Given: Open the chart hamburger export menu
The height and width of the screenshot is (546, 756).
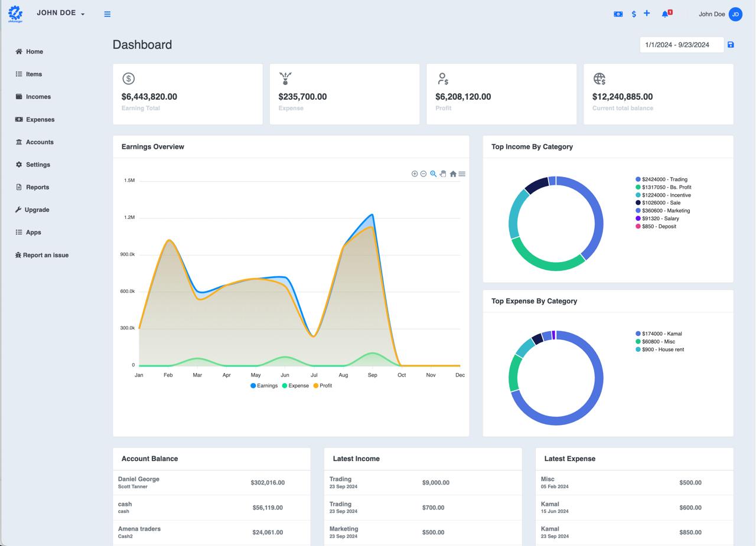Looking at the screenshot, I should [x=462, y=174].
